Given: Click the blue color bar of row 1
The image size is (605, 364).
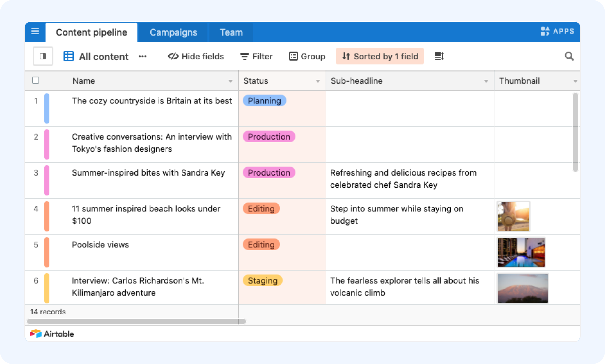Looking at the screenshot, I should tap(47, 108).
